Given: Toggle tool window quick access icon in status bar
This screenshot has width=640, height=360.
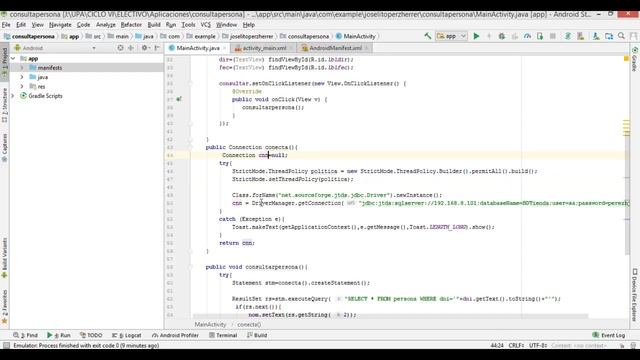Looking at the screenshot, I should pyautogui.click(x=6, y=345).
